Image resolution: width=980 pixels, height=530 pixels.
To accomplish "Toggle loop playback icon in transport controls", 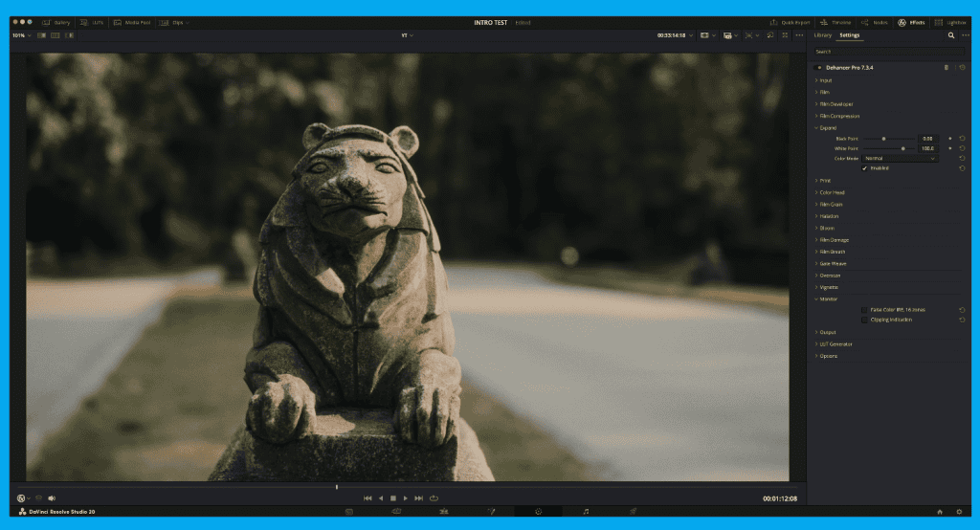I will pos(434,498).
